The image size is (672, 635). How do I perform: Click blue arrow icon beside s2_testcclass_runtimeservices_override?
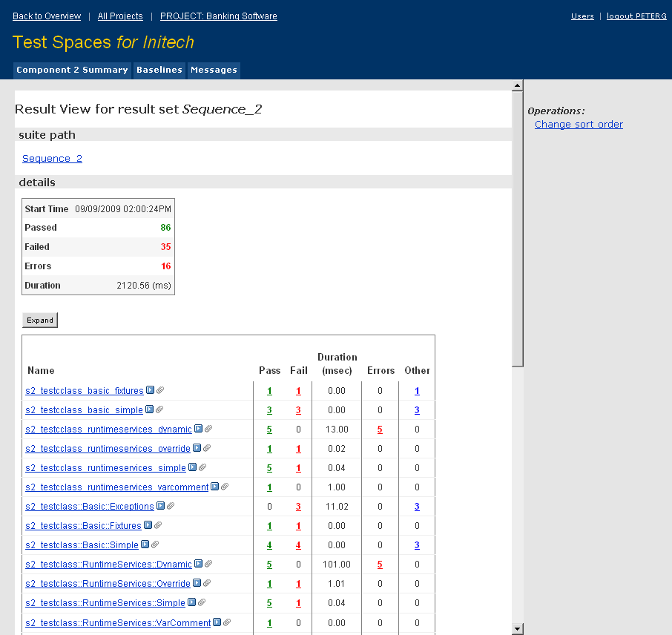pyautogui.click(x=197, y=448)
